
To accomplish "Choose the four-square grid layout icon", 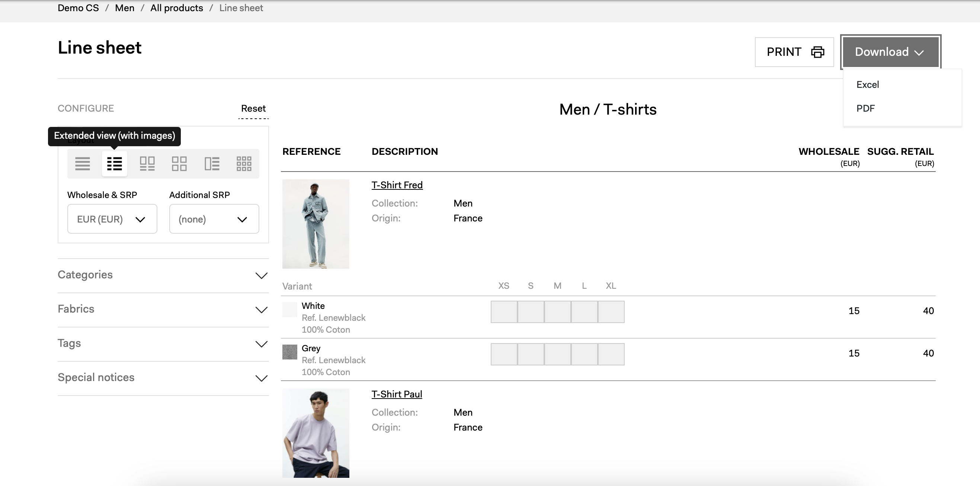I will [179, 164].
